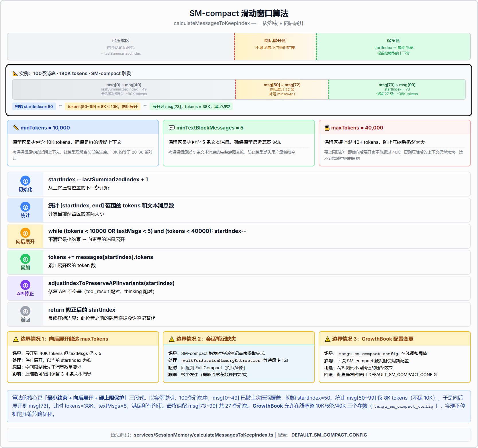This screenshot has width=478, height=448.
Task: Click tengu_sm_compact_config in 边界情况 3 card
Action: [x=369, y=354]
